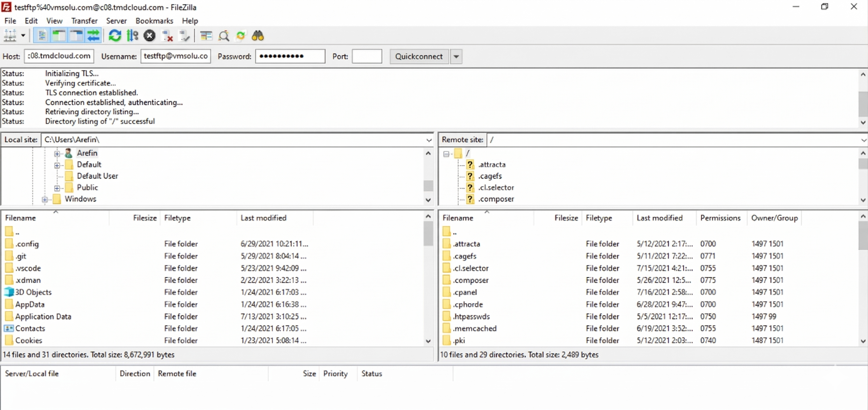The width and height of the screenshot is (868, 410).
Task: Collapse the remote root folder
Action: pyautogui.click(x=446, y=154)
